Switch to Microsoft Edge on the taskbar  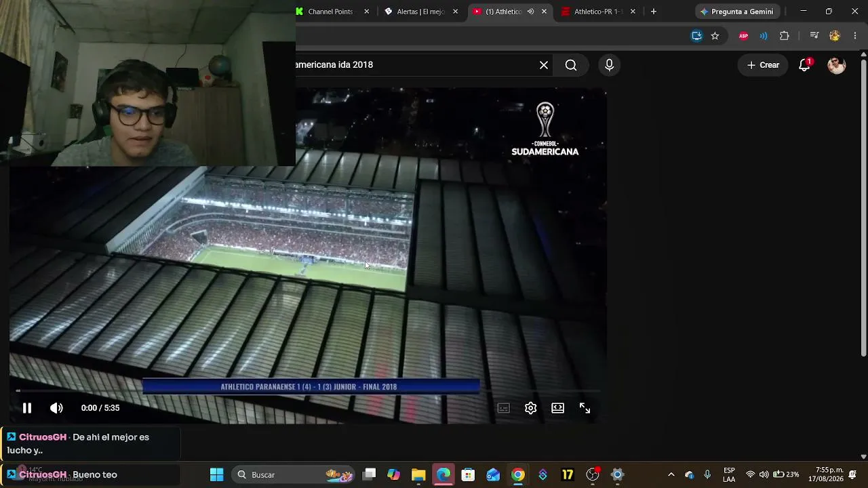[443, 474]
